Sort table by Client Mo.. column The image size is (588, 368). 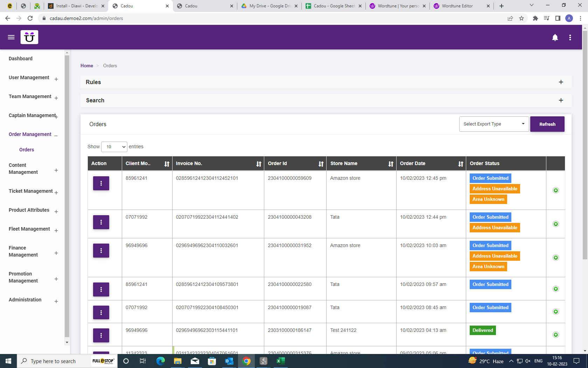pos(167,164)
